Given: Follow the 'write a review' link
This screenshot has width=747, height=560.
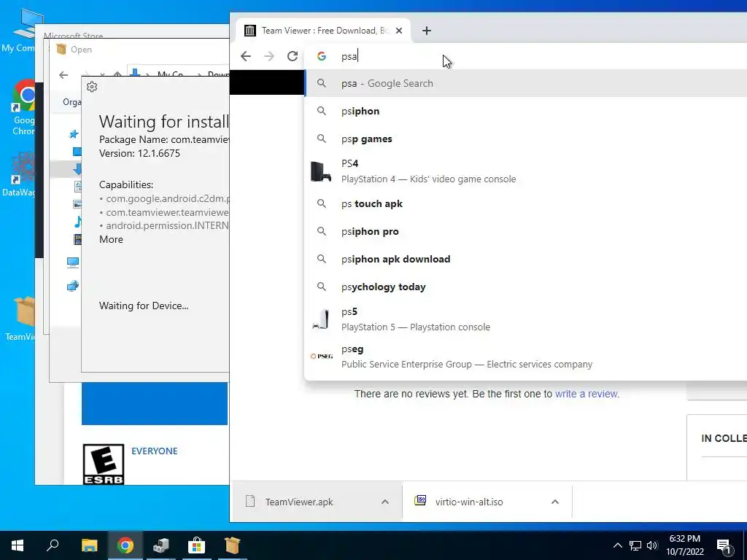Looking at the screenshot, I should 587,394.
